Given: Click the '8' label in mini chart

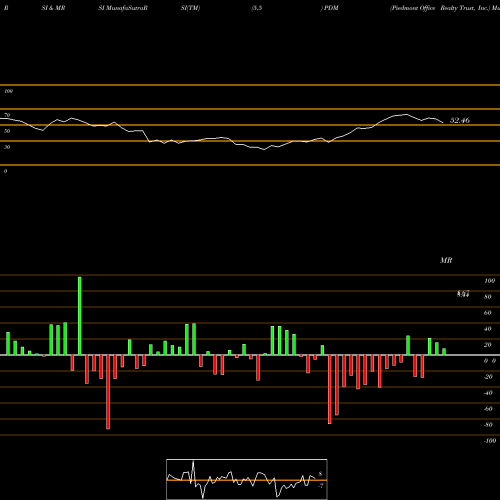Looking at the screenshot, I should click(320, 474).
